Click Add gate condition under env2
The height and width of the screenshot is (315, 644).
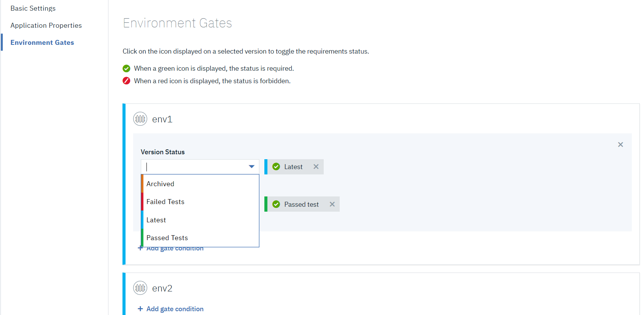coord(175,309)
